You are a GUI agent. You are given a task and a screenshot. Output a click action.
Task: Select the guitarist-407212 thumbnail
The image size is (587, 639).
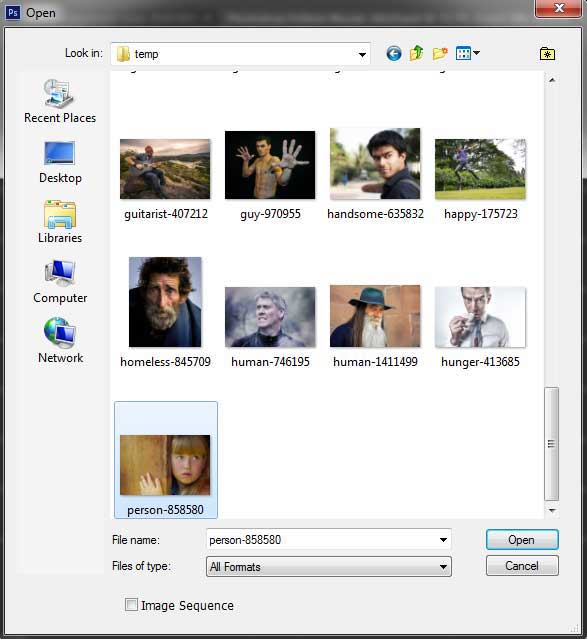click(165, 169)
